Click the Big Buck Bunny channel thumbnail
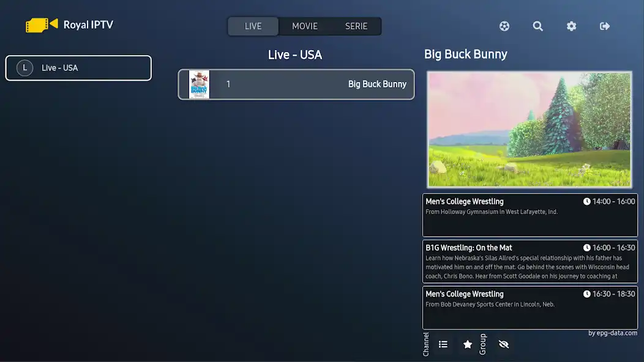Screen dimensions: 644x362 click(198, 84)
